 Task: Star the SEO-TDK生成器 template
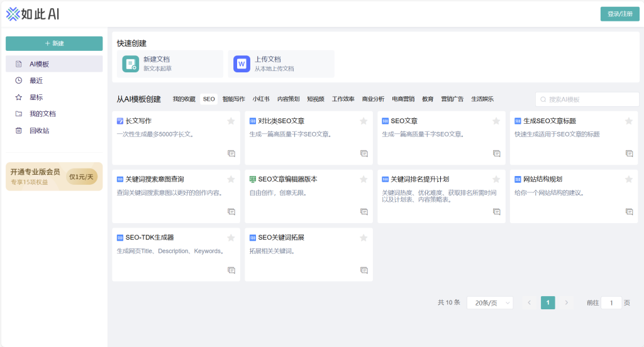tap(231, 238)
